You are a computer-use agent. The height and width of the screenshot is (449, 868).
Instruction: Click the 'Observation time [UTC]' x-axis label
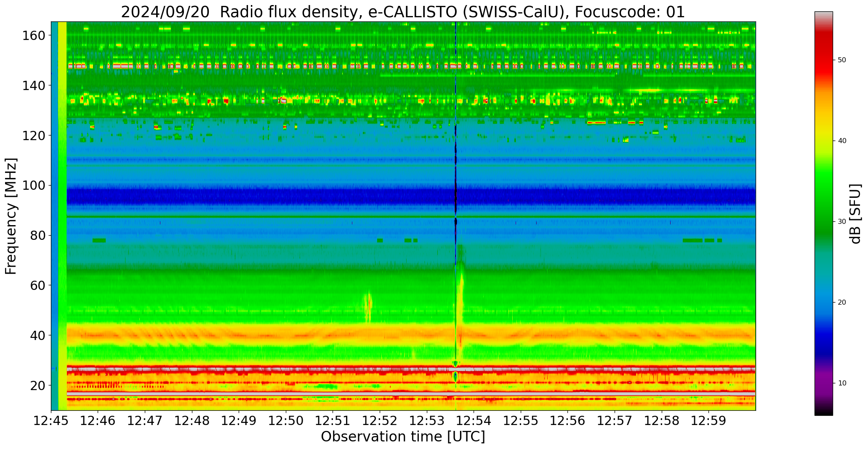click(x=403, y=437)
